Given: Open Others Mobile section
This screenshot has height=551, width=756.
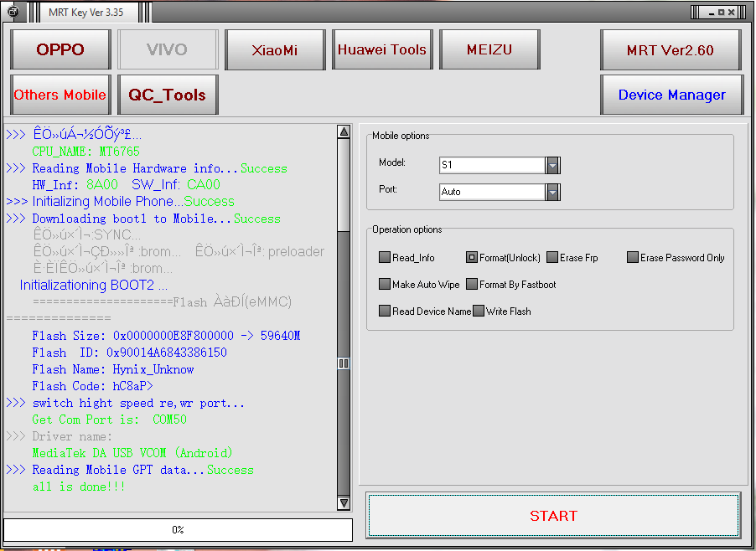Looking at the screenshot, I should click(60, 95).
